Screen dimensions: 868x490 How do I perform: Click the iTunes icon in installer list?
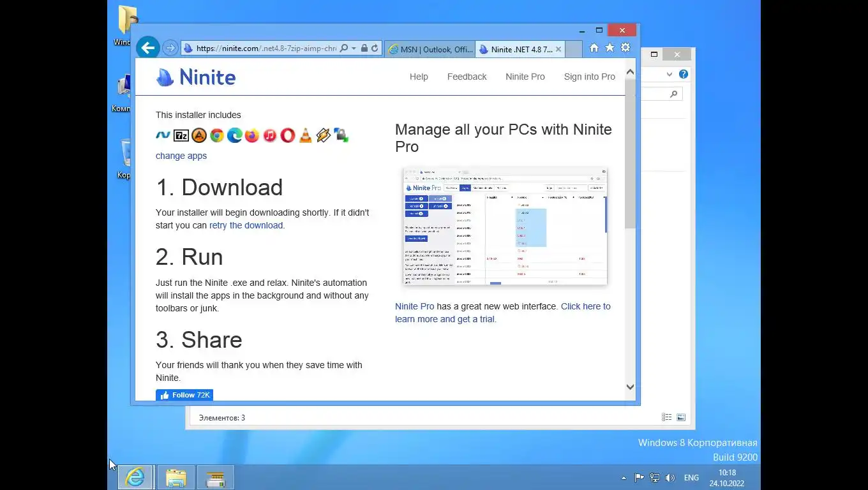click(x=270, y=135)
